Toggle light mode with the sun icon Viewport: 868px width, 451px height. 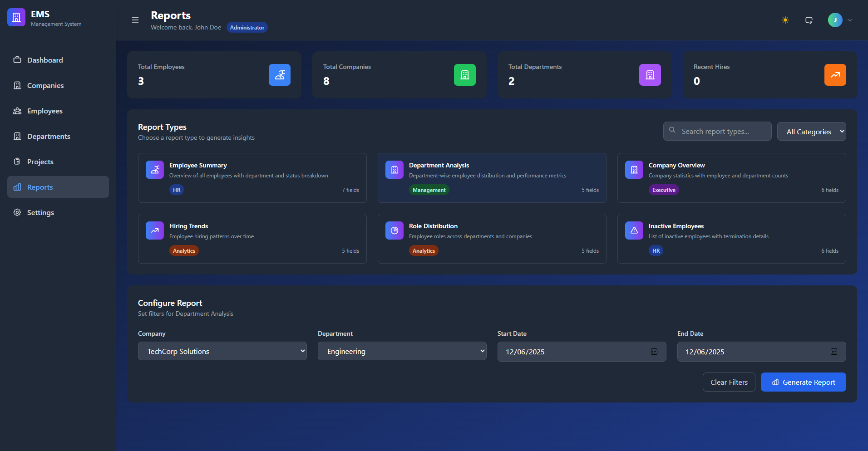click(x=785, y=20)
